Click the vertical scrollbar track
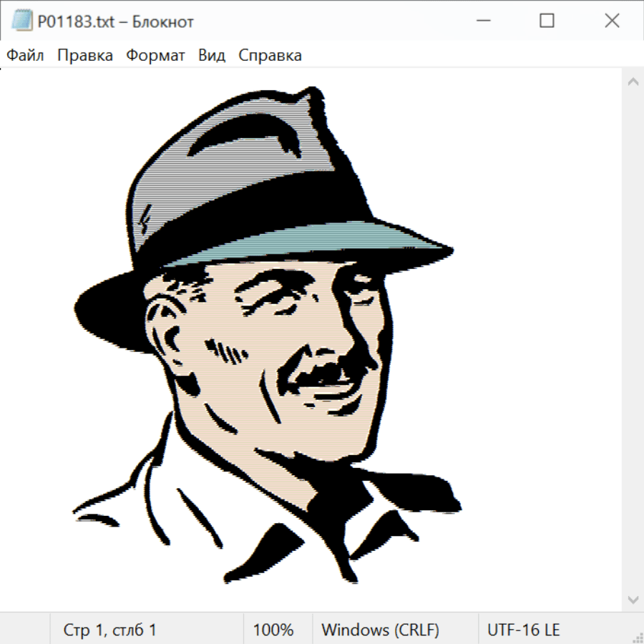The width and height of the screenshot is (644, 644). coord(633,340)
